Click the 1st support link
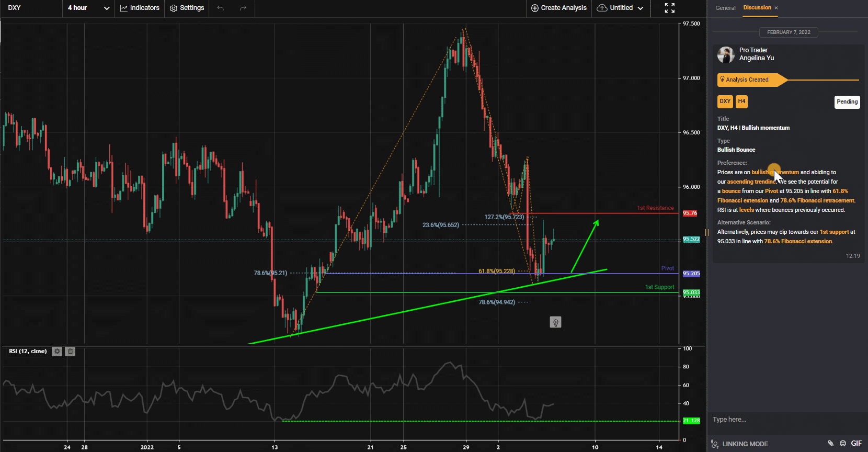Image resolution: width=868 pixels, height=452 pixels. tap(834, 232)
